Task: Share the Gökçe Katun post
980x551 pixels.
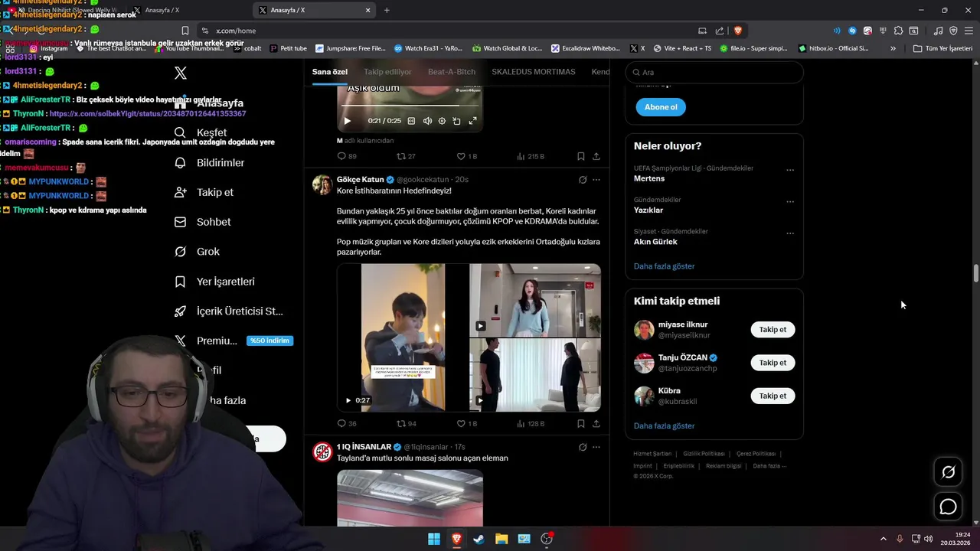Action: coord(596,423)
